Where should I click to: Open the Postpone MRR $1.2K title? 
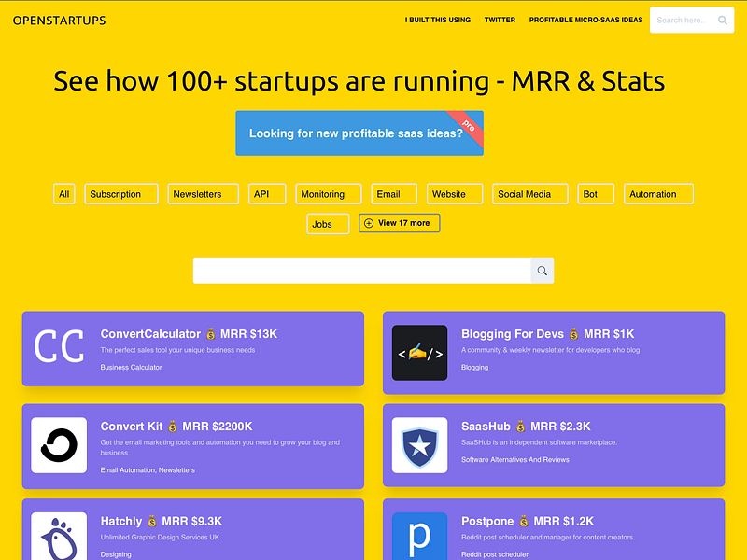click(528, 522)
